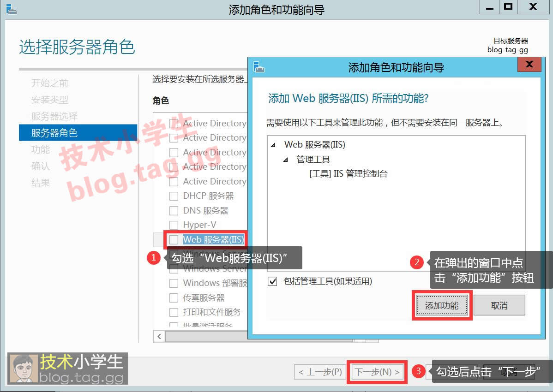Check the 传真服务器 role checkbox
553x392 pixels.
tap(174, 297)
